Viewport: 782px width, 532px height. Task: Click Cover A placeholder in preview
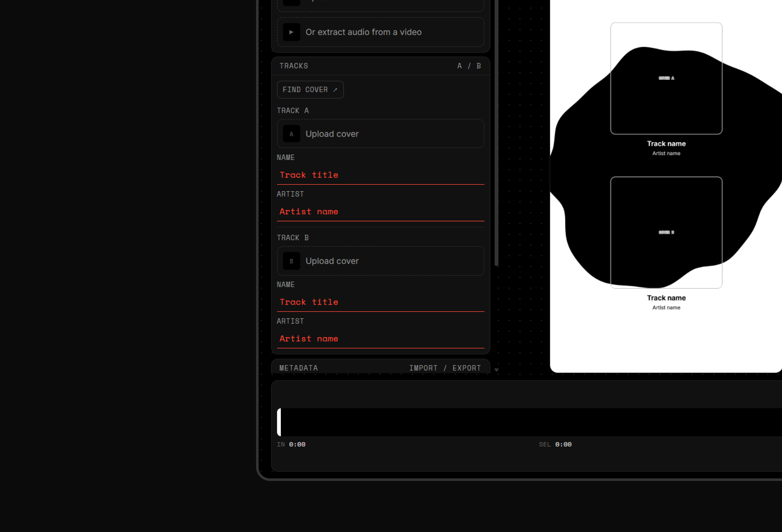pos(666,78)
